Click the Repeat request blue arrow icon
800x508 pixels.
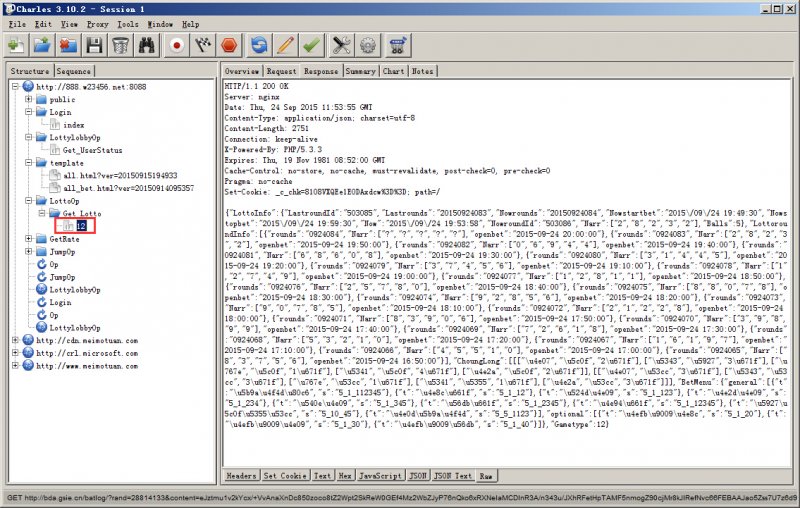point(259,45)
